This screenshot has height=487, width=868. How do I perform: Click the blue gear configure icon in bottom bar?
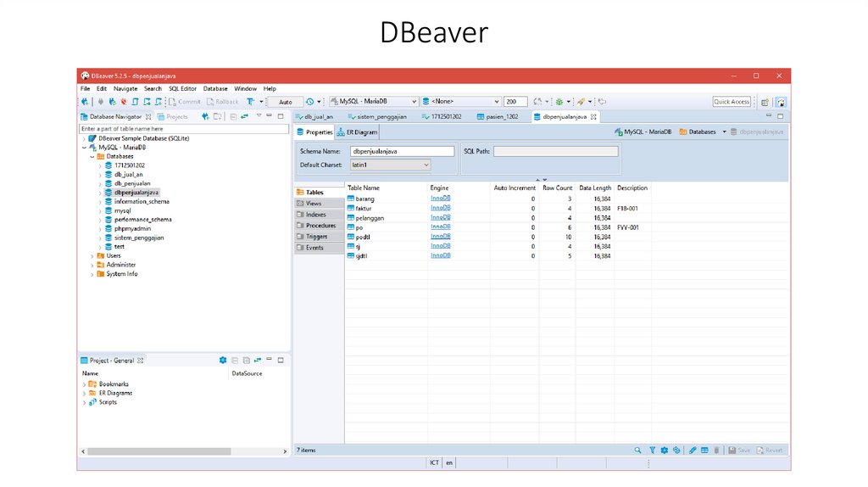tap(665, 451)
